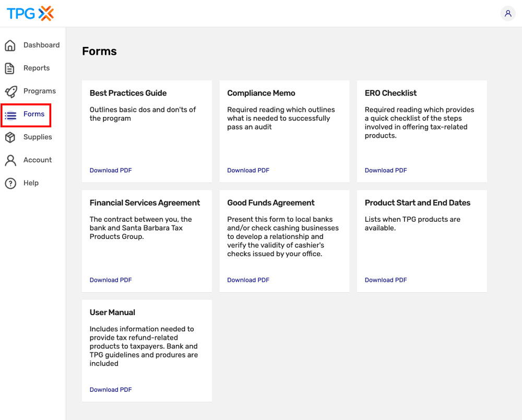The image size is (522, 420).
Task: Click the Product Start and End Dates title
Action: (418, 202)
